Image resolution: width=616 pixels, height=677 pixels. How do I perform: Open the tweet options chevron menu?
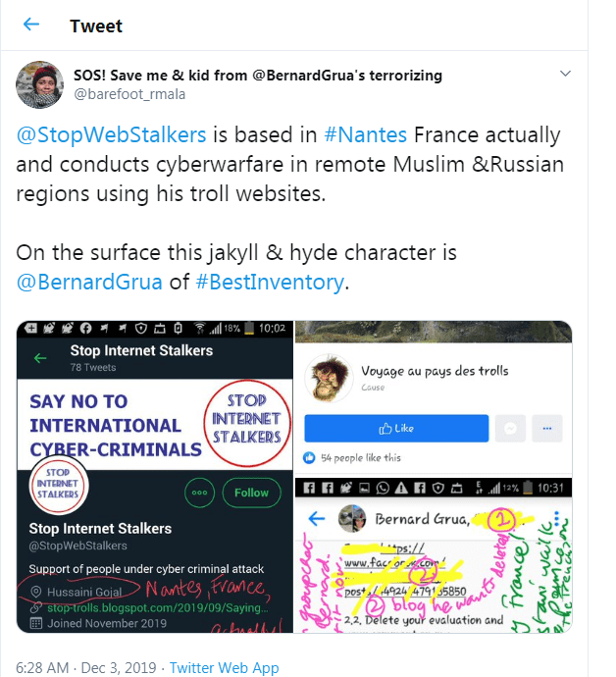tap(565, 76)
